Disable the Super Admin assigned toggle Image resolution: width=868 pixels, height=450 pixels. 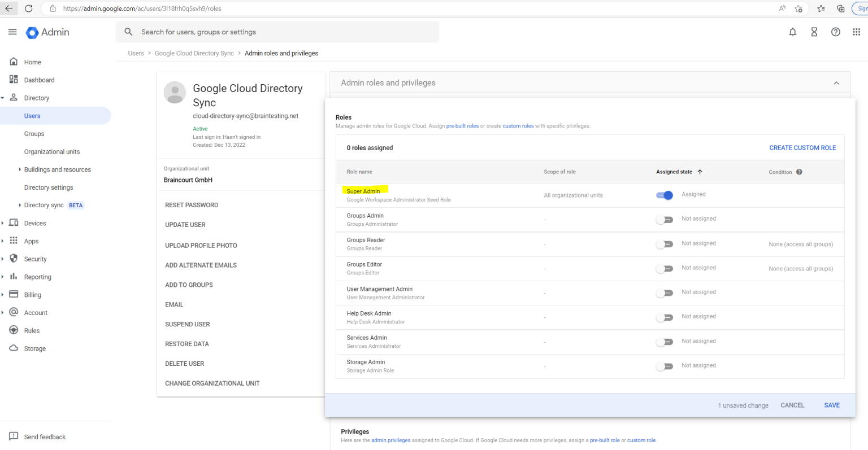point(665,194)
